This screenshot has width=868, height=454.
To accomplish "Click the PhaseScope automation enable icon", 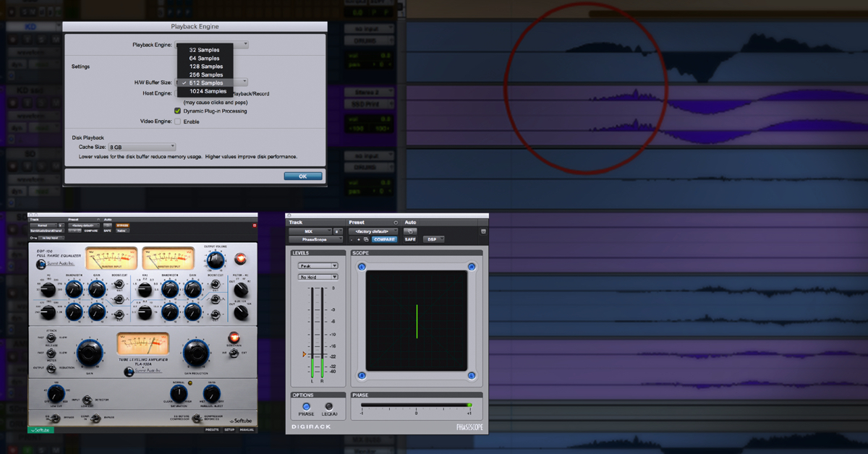I will pos(410,231).
